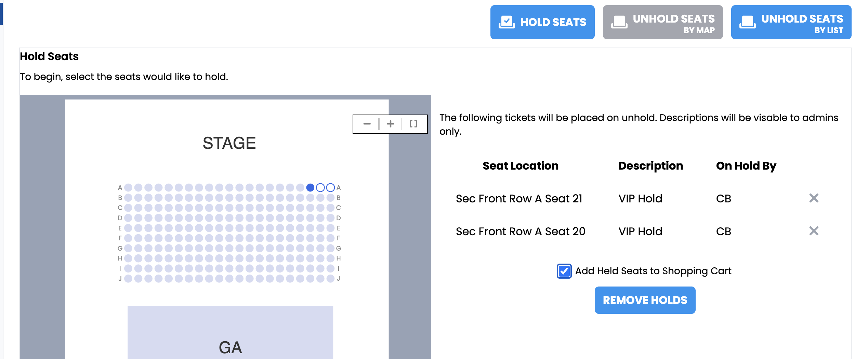The height and width of the screenshot is (359, 868).
Task: Select the filled blue seat in row A
Action: [310, 187]
